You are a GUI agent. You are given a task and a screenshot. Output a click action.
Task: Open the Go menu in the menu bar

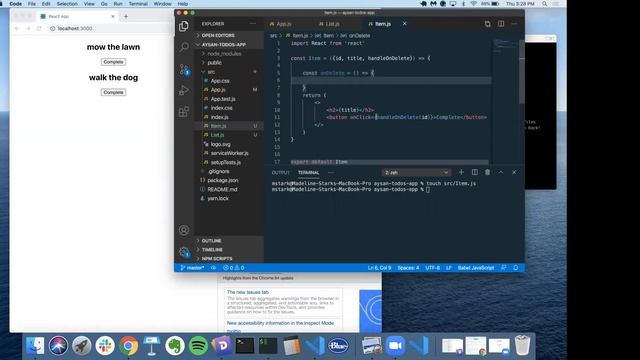tap(104, 4)
